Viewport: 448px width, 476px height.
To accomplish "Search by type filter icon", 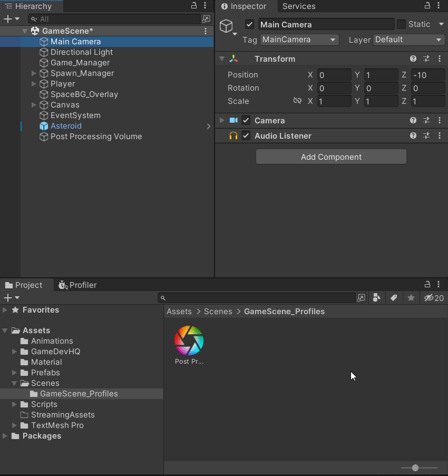I will pos(377,298).
